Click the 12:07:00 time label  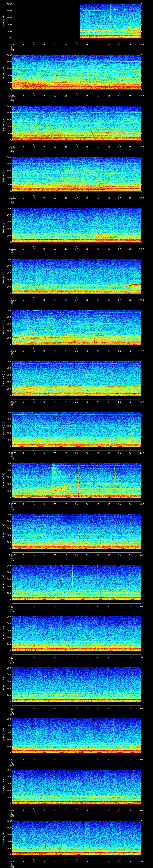[12, 198]
